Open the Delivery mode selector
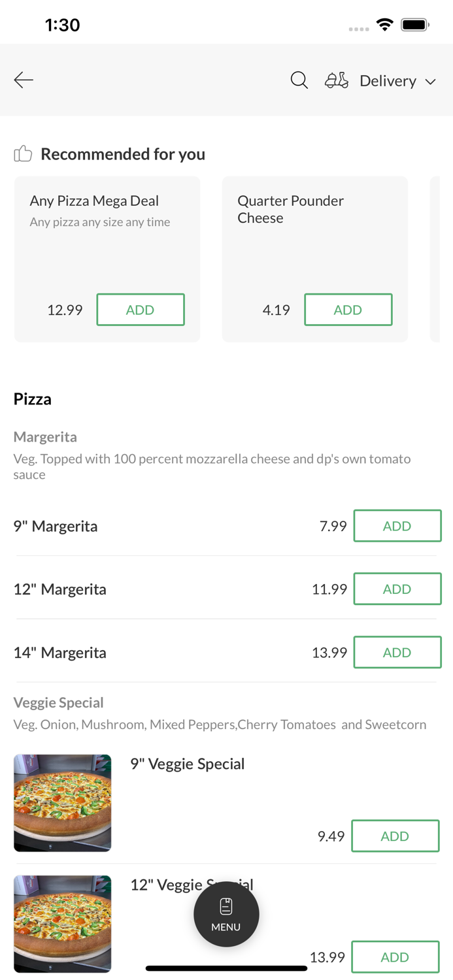 coord(388,80)
